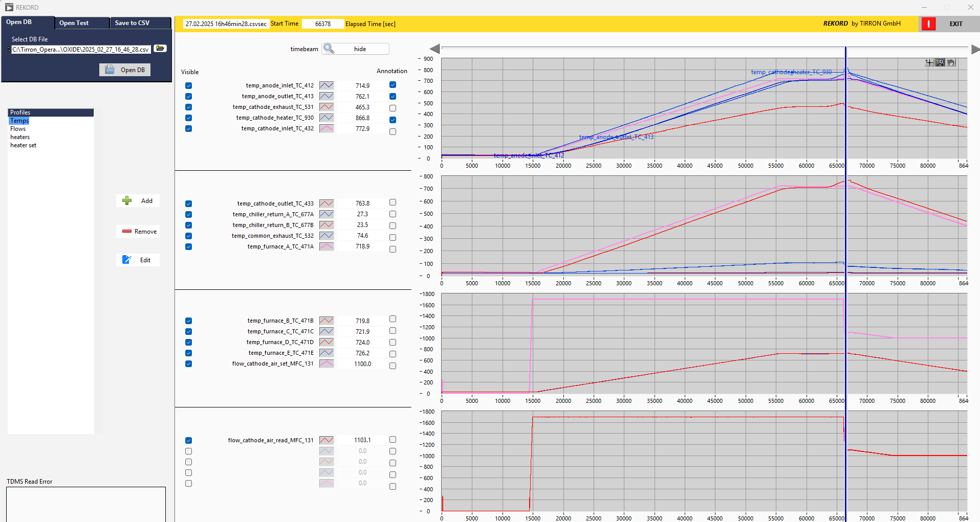Click the right arrow of the time scroller

[x=975, y=49]
